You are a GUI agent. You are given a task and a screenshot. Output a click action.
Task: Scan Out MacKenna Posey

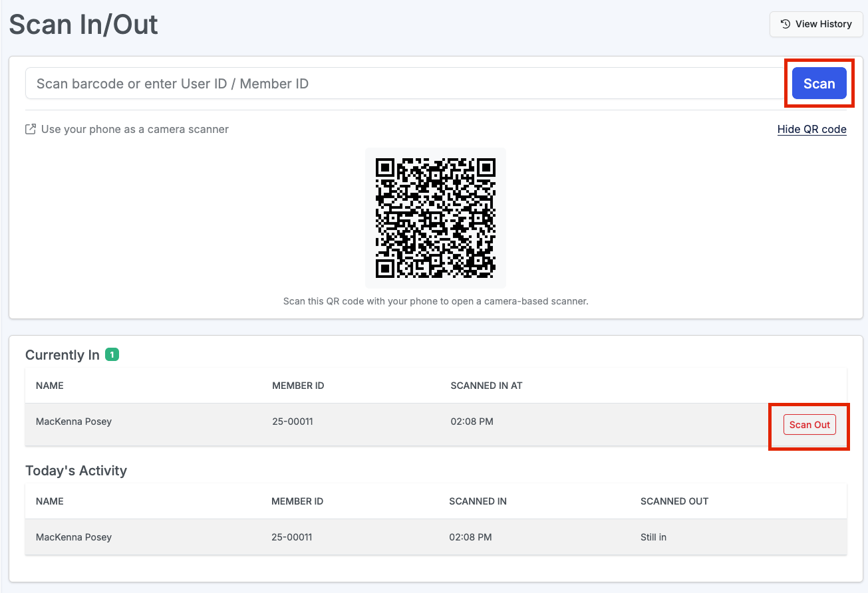809,425
